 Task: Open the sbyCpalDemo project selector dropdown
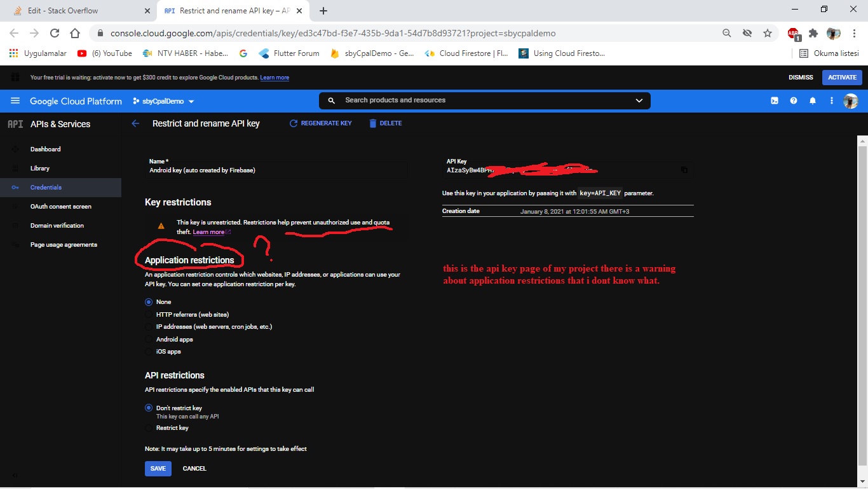163,101
